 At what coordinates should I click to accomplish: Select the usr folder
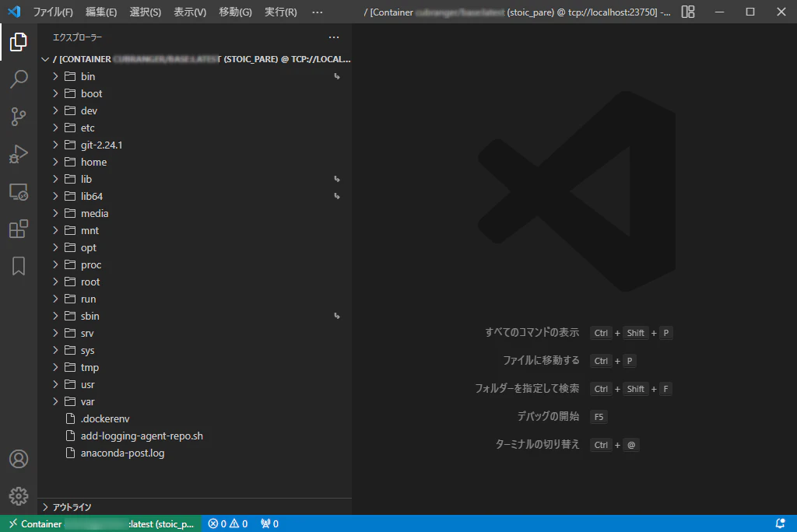click(195, 384)
